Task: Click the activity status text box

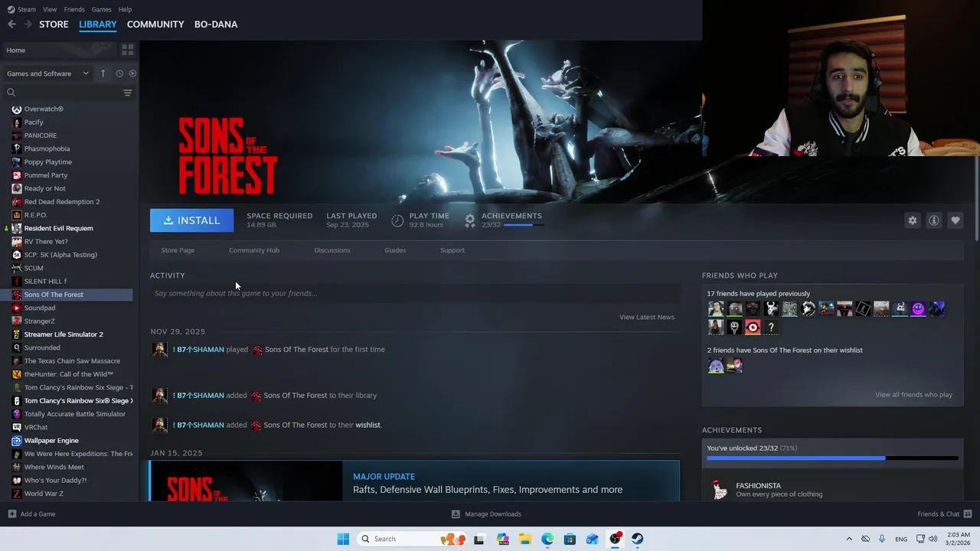Action: point(414,293)
